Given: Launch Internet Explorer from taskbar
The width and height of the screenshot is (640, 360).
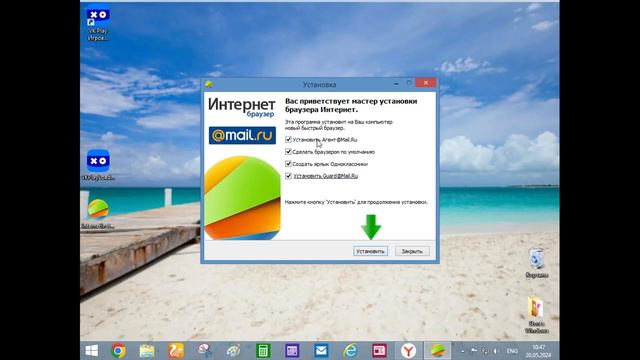Looking at the screenshot, I should click(x=350, y=351).
